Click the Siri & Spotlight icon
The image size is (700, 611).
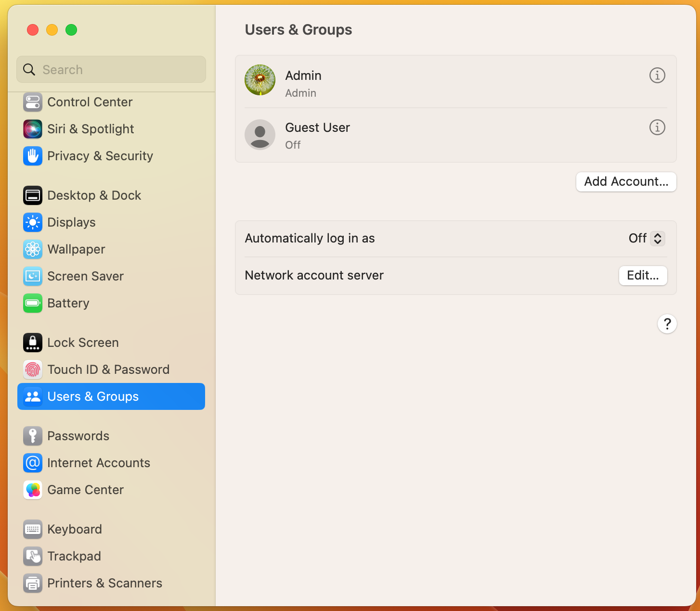point(33,129)
